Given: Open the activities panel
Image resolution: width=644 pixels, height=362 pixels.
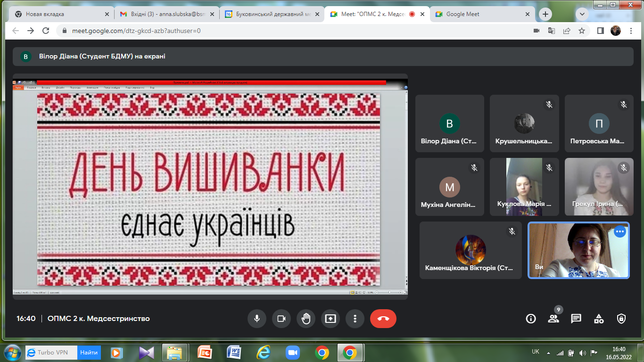Looking at the screenshot, I should coord(599,319).
